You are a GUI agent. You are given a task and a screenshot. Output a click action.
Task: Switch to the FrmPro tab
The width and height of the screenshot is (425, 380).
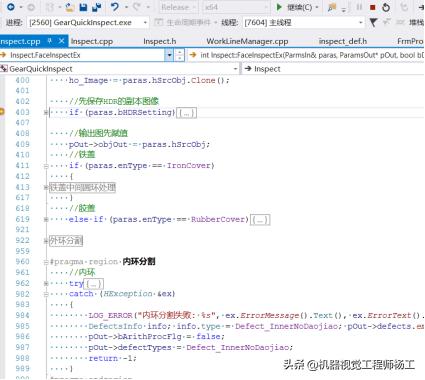[x=410, y=41]
